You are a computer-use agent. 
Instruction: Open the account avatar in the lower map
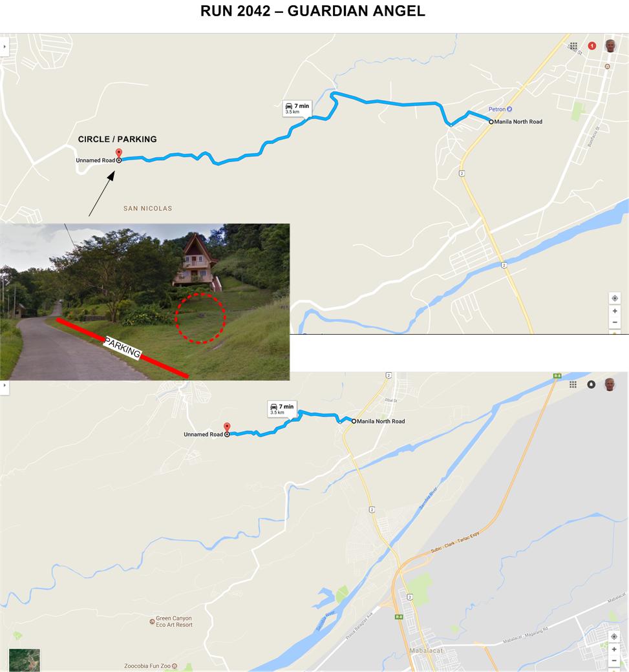[x=610, y=384]
